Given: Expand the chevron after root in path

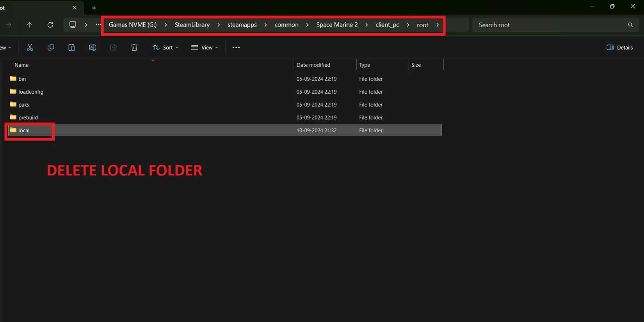Looking at the screenshot, I should pos(438,25).
